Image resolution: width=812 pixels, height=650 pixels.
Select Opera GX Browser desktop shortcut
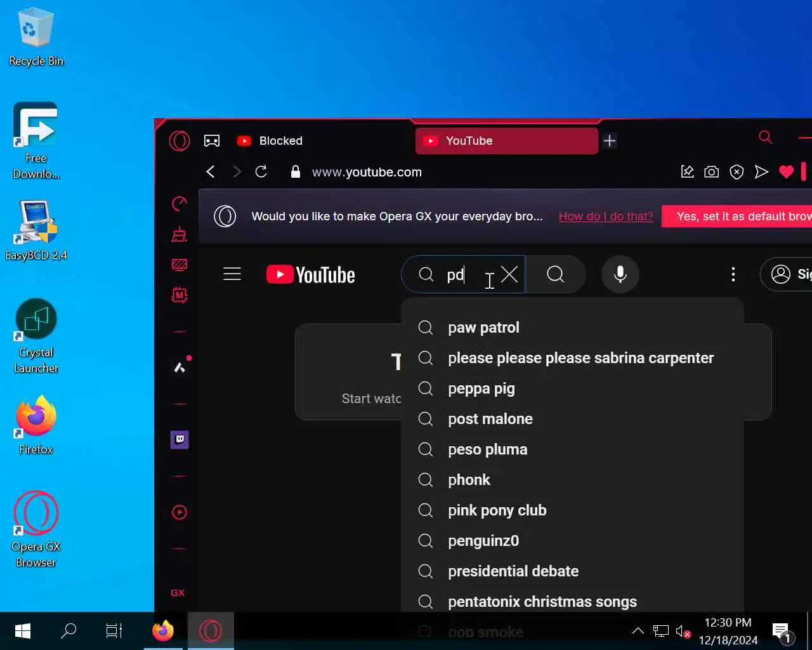(x=36, y=529)
